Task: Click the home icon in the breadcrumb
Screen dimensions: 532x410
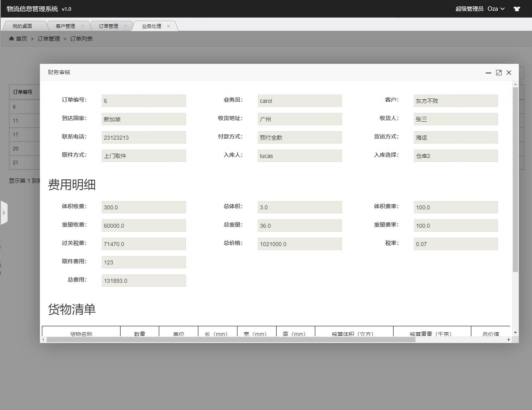Action: pos(12,39)
